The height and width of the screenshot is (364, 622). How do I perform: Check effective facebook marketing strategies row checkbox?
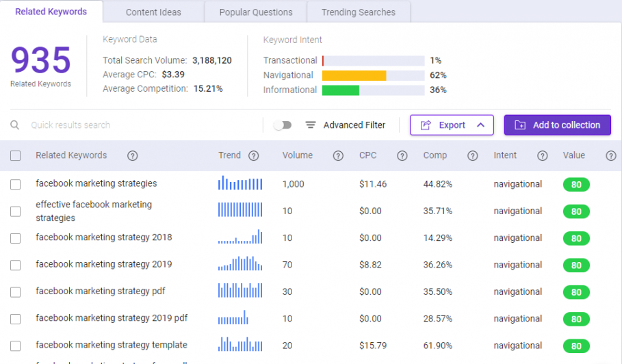click(x=16, y=211)
